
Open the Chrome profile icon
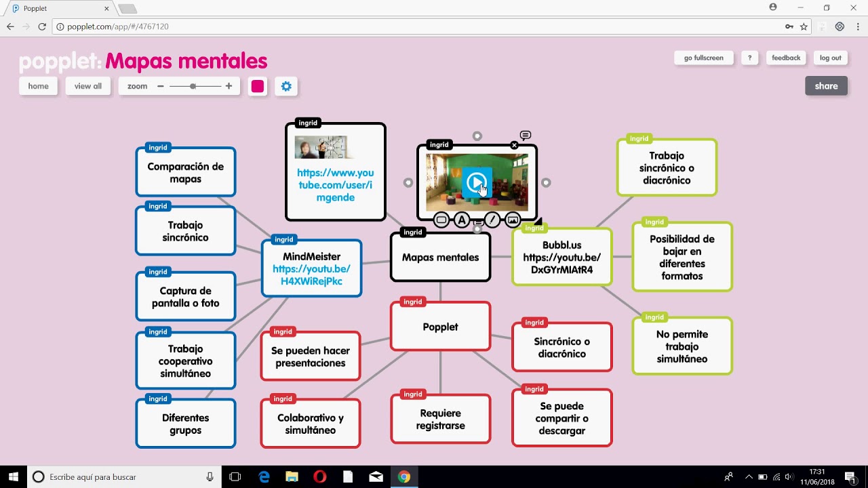point(773,7)
